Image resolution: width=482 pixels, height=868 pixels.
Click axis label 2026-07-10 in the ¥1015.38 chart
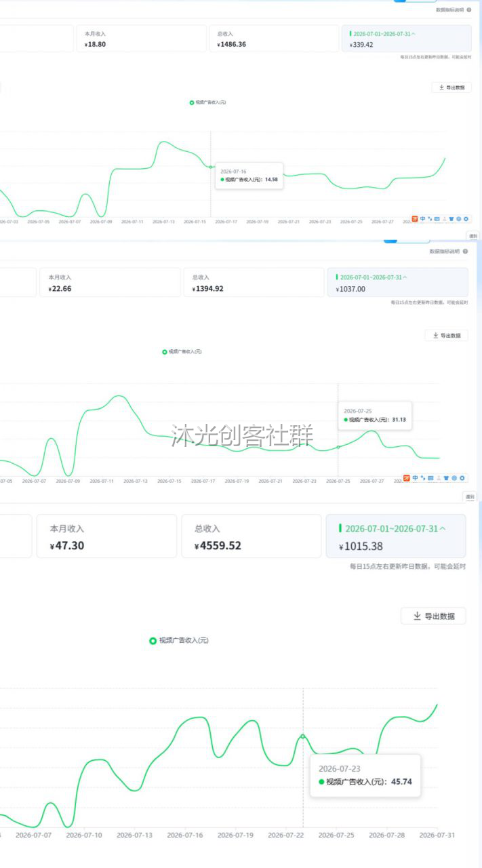84,835
